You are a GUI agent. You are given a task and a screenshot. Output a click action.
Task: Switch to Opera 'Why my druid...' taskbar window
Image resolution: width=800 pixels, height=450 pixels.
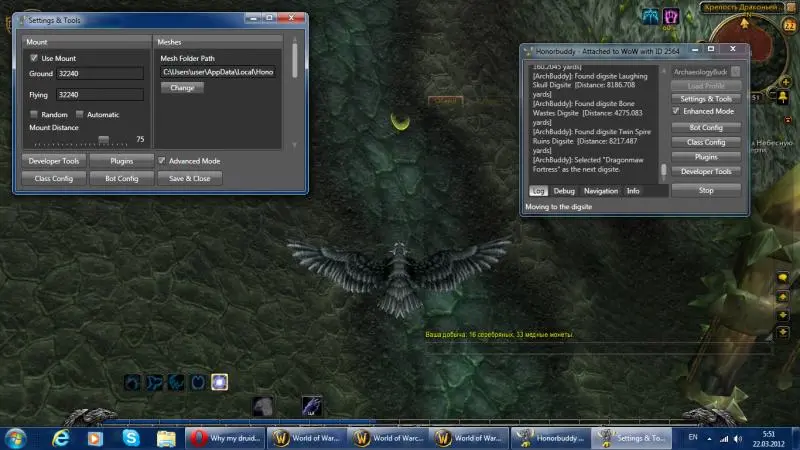pos(224,438)
